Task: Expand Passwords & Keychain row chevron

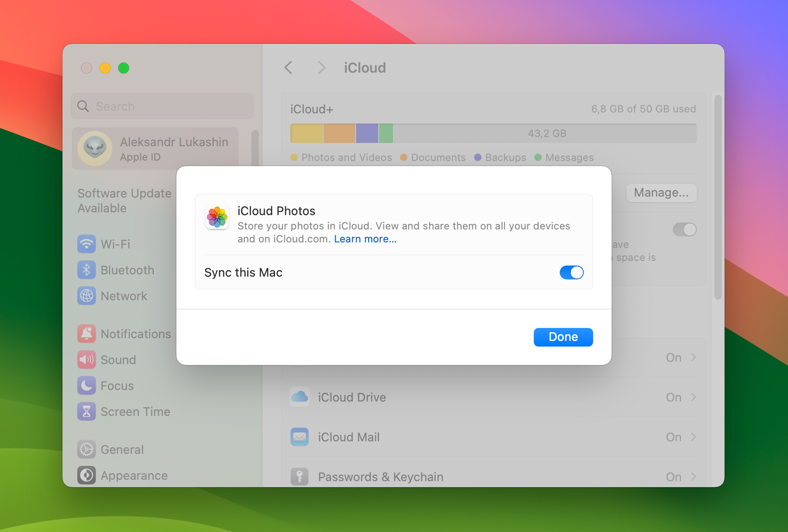Action: pos(694,477)
